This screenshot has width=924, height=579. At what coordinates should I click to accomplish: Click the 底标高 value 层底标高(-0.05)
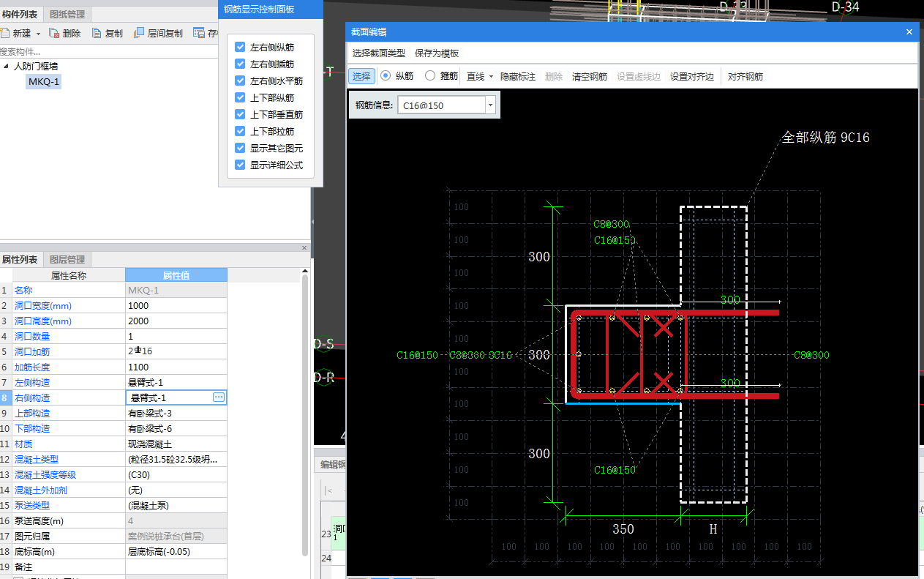pyautogui.click(x=176, y=551)
